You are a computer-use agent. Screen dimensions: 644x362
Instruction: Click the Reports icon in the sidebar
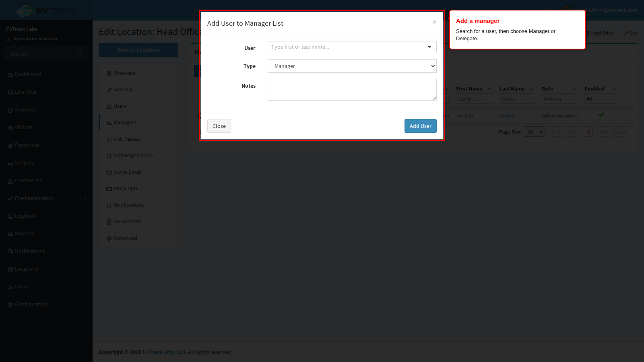10,234
